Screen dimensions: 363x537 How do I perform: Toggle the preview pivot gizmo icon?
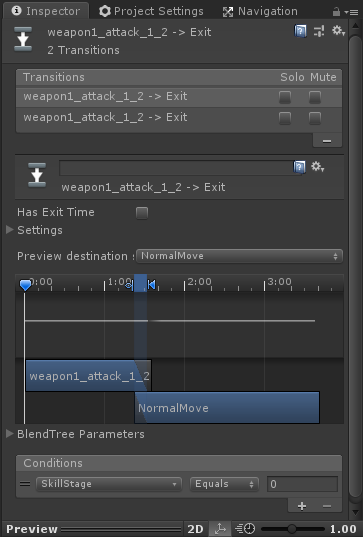point(220,529)
